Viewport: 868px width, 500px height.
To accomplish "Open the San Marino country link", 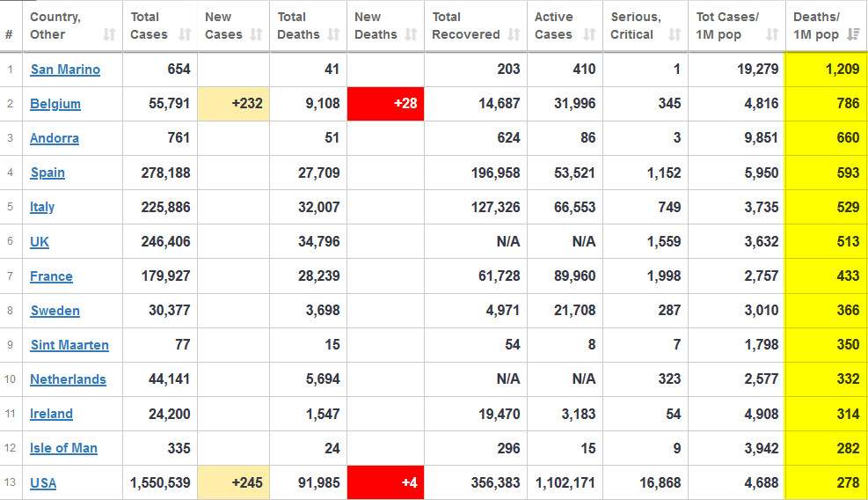I will click(65, 70).
